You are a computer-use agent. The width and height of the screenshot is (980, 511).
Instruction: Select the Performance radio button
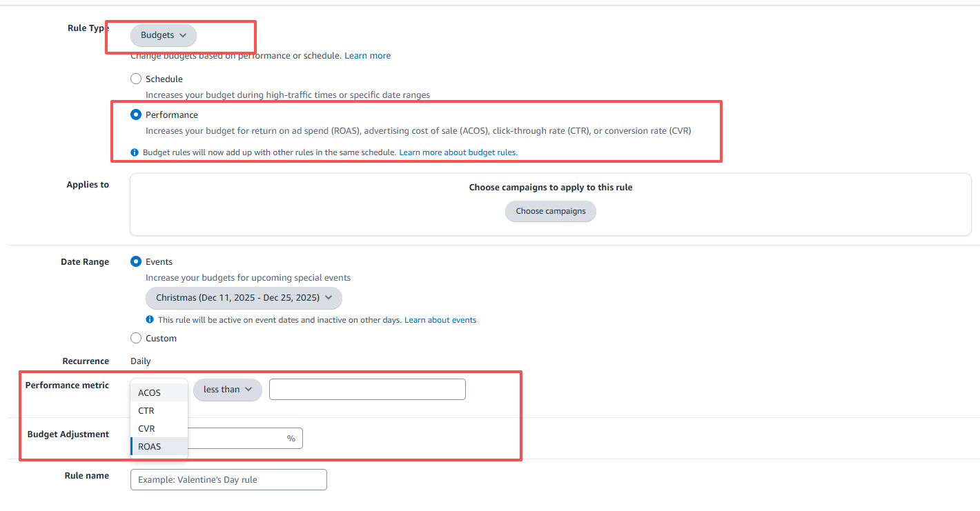tap(136, 114)
